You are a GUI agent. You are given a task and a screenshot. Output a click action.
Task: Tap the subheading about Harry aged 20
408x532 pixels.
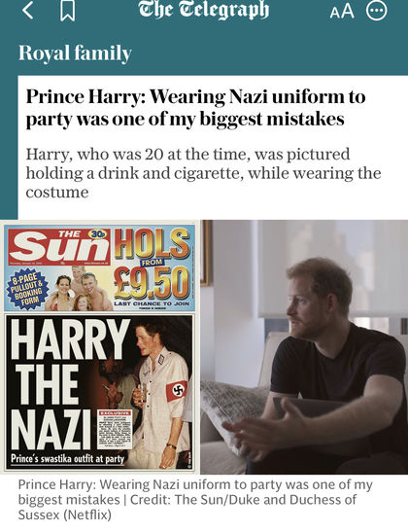pos(203,173)
